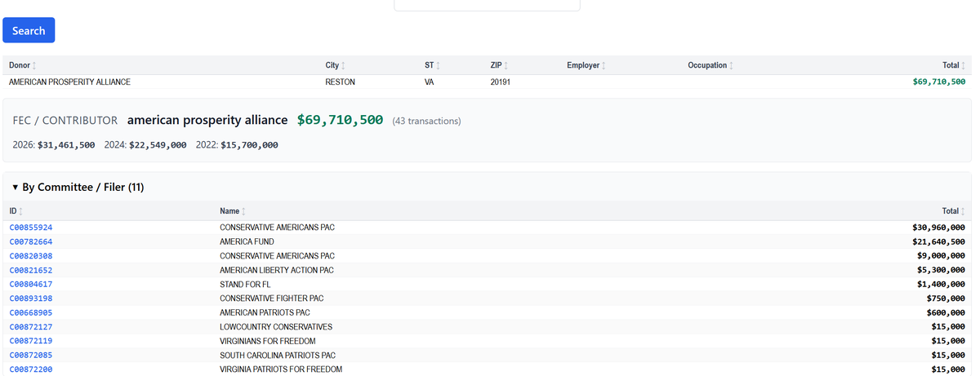The image size is (980, 376).
Task: Open committee link C00782664
Action: click(x=31, y=241)
